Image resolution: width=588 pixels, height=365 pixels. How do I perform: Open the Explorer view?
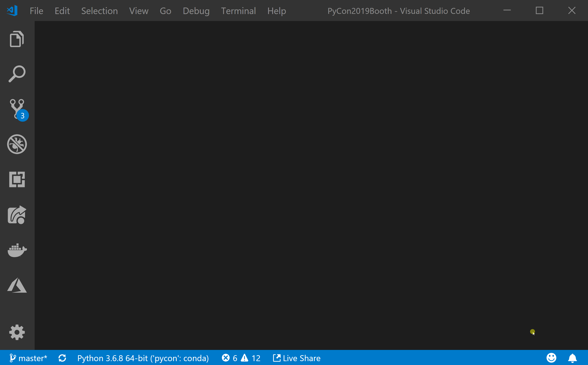(x=17, y=39)
